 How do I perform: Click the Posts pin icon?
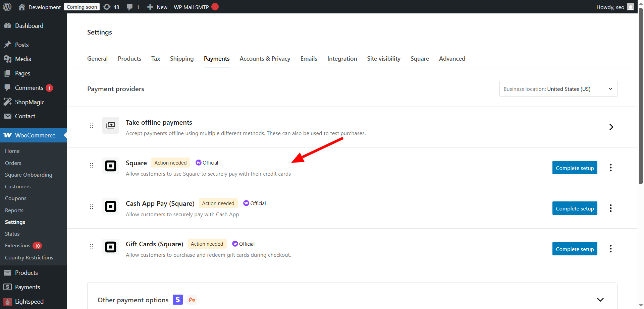tap(7, 45)
